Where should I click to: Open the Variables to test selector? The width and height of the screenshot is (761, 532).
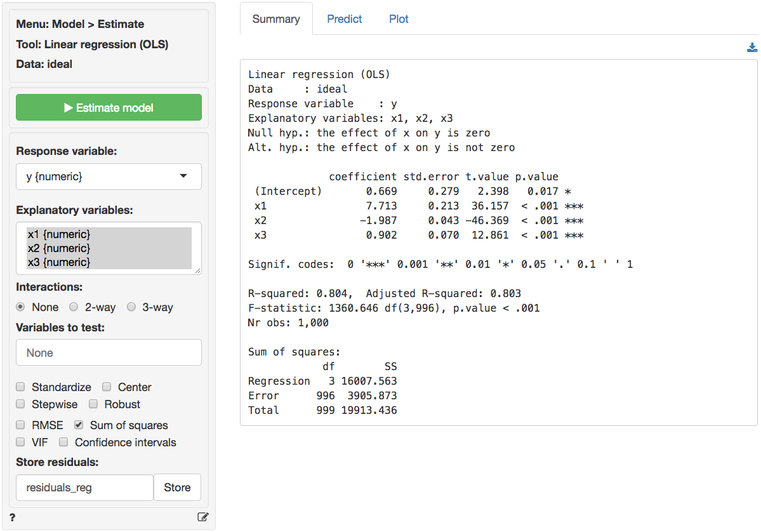tap(109, 353)
